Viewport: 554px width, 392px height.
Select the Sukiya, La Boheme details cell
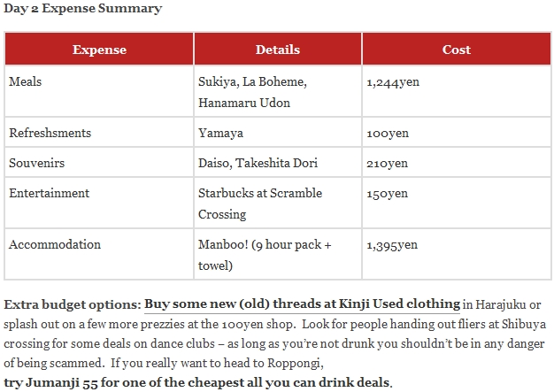278,91
